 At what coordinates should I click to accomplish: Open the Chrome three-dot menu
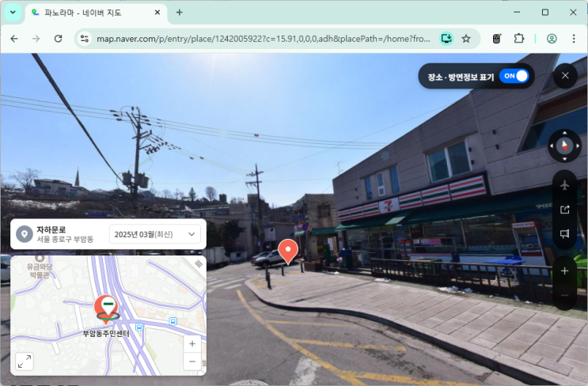574,39
